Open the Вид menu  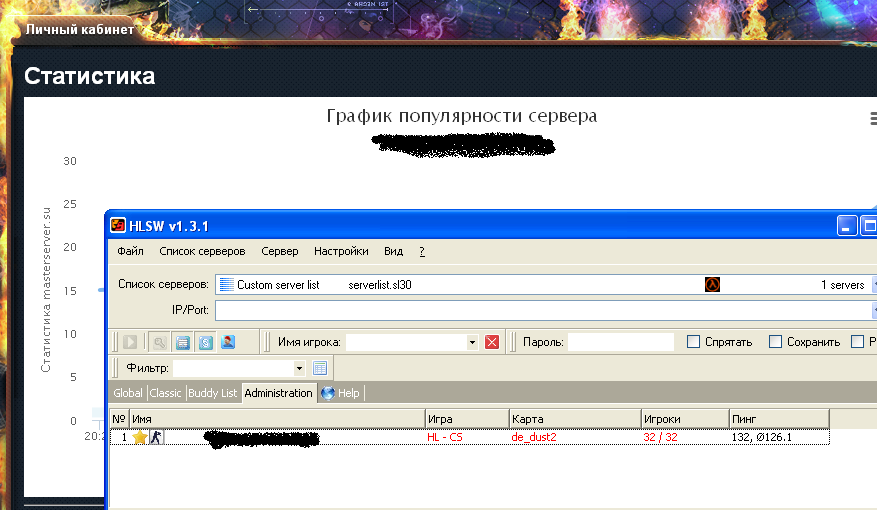point(393,251)
